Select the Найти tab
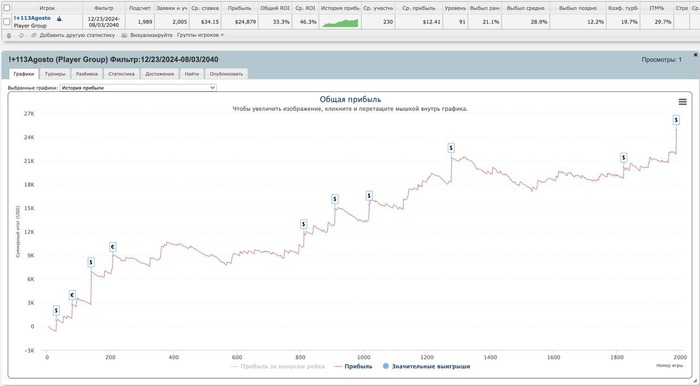 (192, 74)
